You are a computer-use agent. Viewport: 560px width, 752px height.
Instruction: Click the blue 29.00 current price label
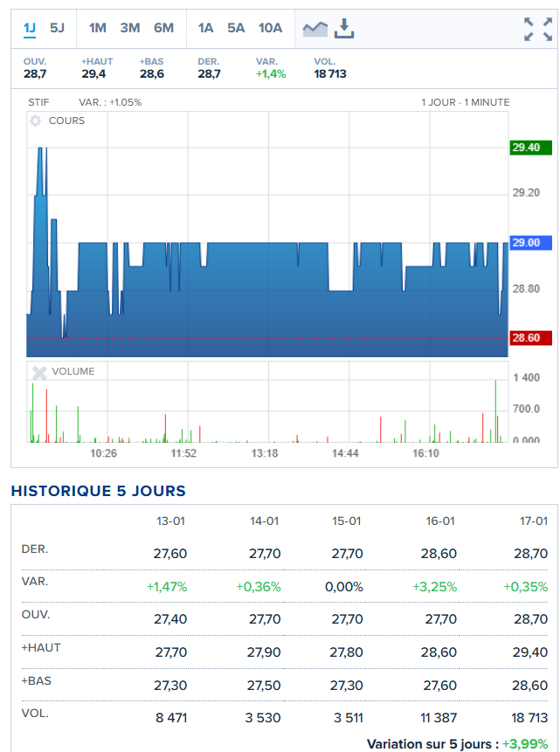[x=530, y=243]
